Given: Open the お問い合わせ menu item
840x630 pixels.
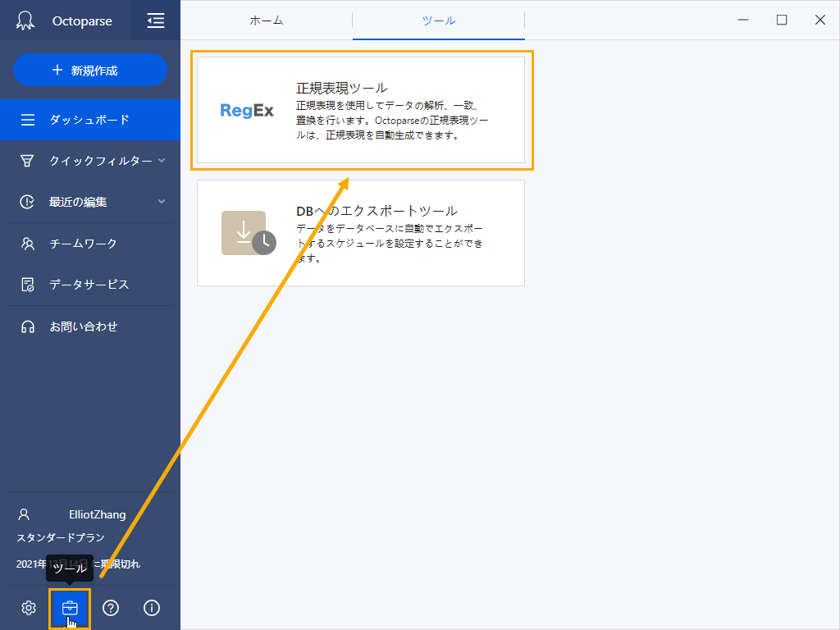Looking at the screenshot, I should pos(90,326).
